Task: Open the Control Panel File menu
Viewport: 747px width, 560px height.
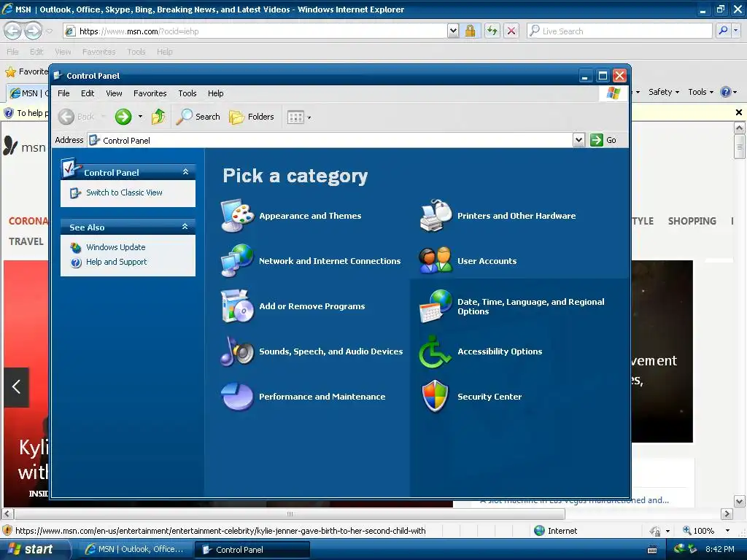Action: pos(63,93)
